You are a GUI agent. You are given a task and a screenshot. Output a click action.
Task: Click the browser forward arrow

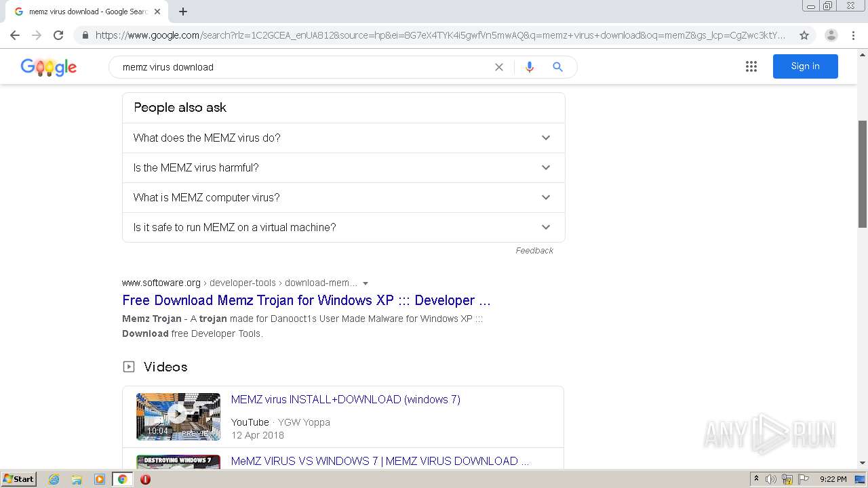point(37,35)
